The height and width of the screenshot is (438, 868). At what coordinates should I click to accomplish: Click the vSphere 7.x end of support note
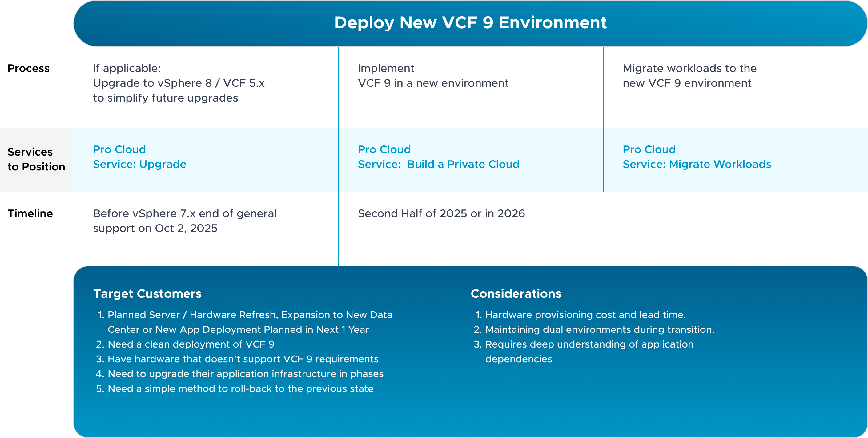[x=184, y=221]
